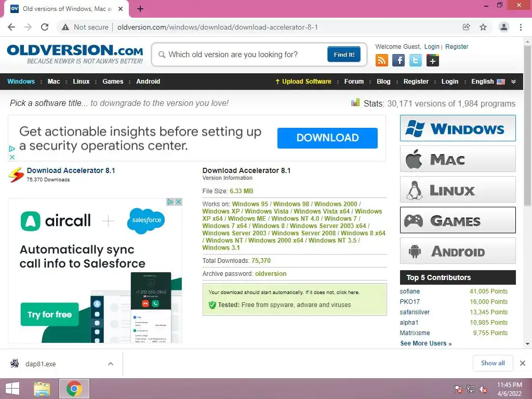Click Show all downloads button
Image resolution: width=532 pixels, height=399 pixels.
[493, 363]
